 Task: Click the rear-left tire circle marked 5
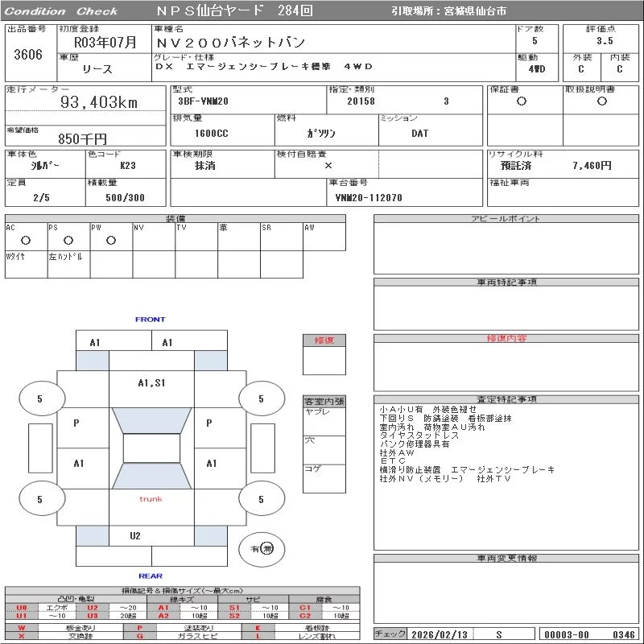(39, 499)
